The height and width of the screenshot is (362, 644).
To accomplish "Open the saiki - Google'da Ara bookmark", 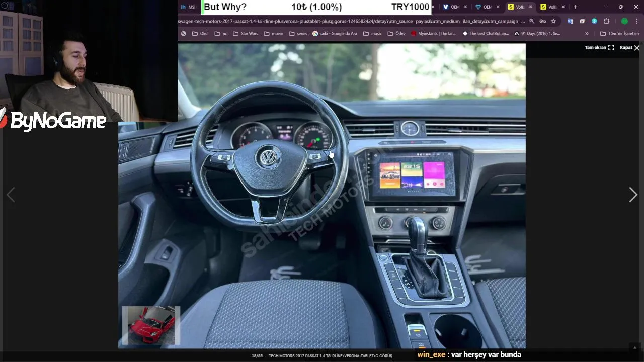I will click(x=335, y=34).
